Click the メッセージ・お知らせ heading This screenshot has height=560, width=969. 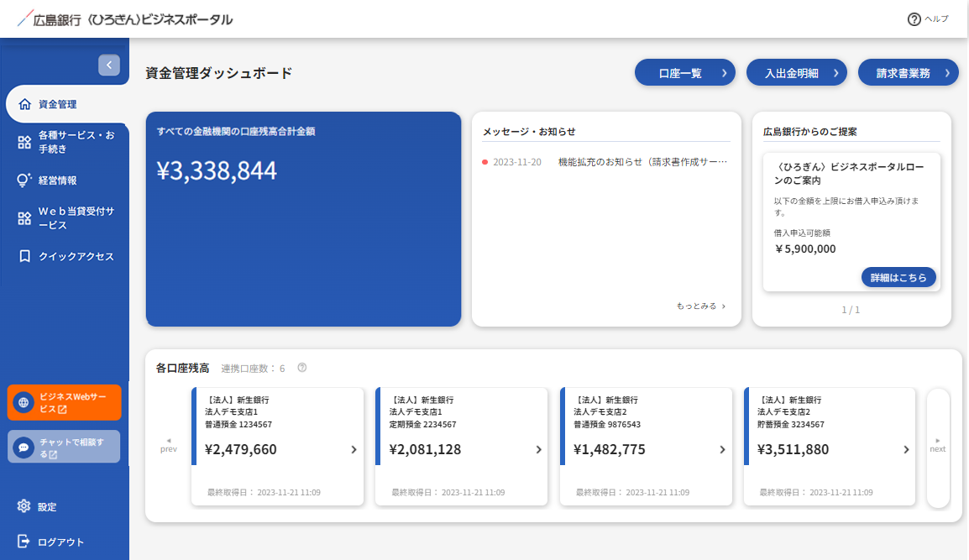click(528, 131)
